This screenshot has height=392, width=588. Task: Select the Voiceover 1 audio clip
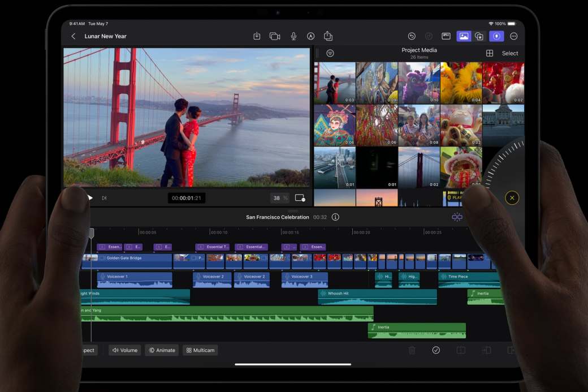point(135,280)
